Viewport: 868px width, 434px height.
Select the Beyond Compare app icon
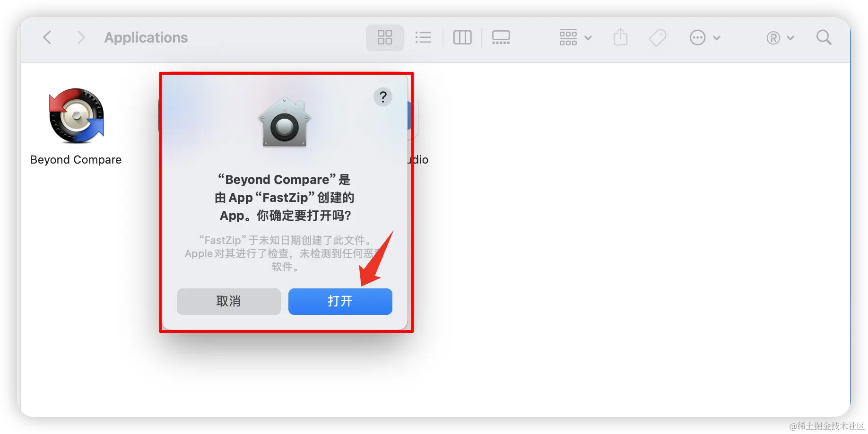tap(76, 116)
